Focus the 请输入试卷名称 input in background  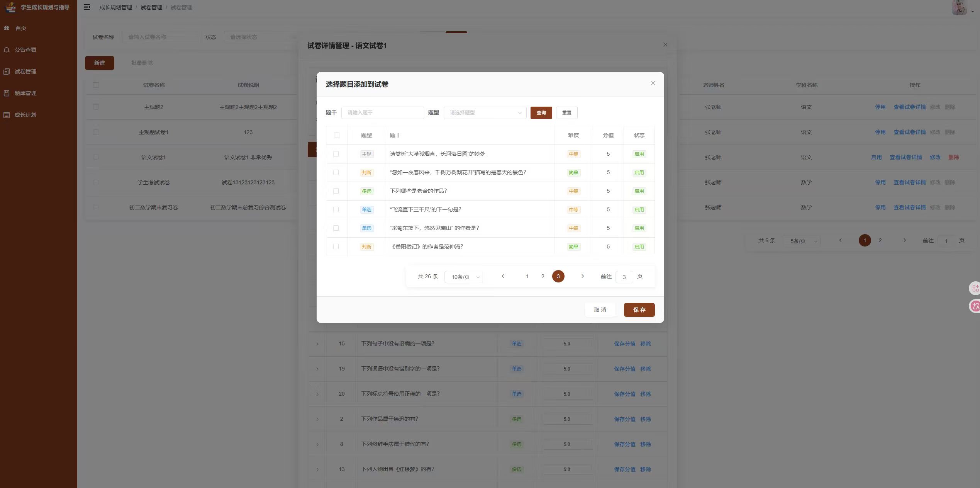click(x=160, y=37)
